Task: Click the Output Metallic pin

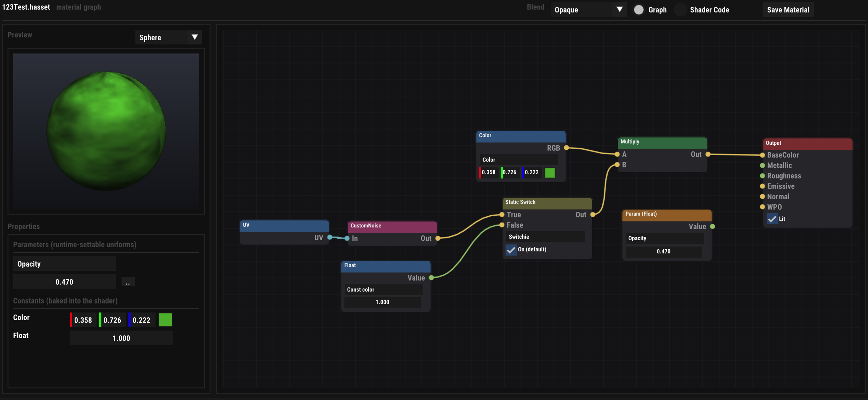Action: coord(762,166)
